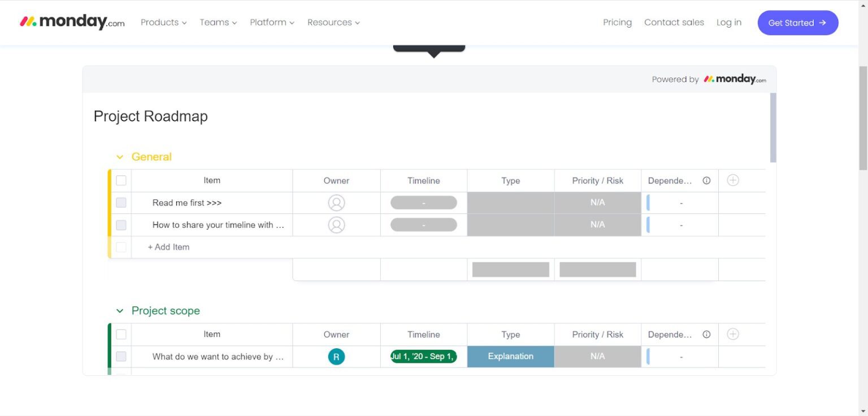This screenshot has width=868, height=416.
Task: Click the plus icon in the Project scope header row
Action: point(732,334)
